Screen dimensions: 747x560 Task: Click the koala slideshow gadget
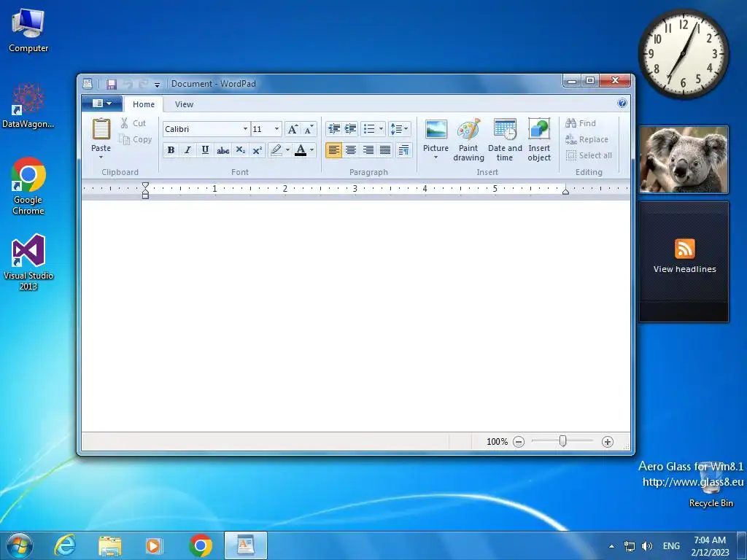[684, 160]
